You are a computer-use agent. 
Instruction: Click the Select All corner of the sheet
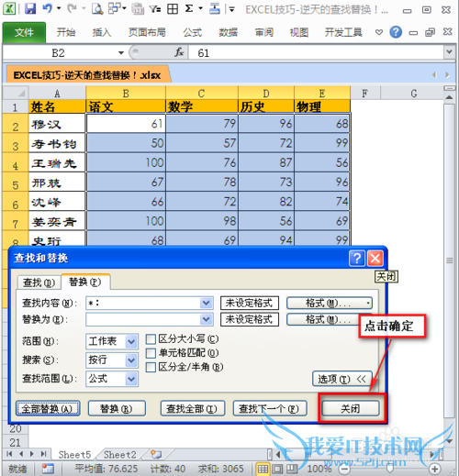(x=16, y=93)
